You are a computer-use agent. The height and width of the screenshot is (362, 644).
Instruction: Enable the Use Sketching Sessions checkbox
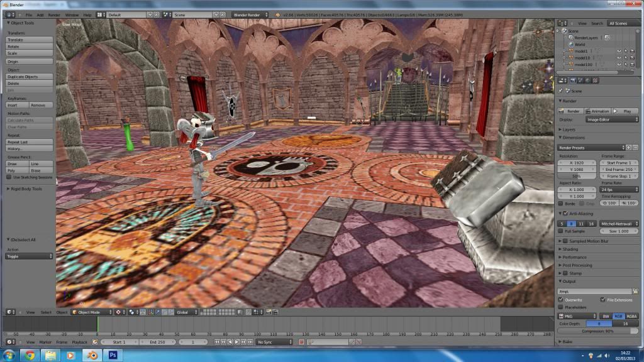click(x=9, y=177)
